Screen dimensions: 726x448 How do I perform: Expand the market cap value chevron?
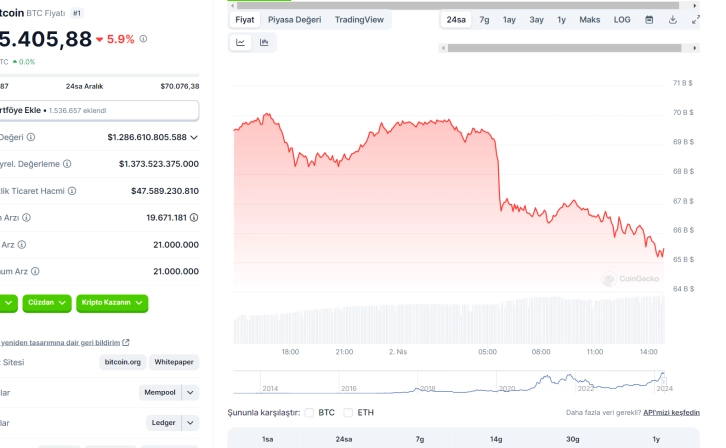coord(194,137)
